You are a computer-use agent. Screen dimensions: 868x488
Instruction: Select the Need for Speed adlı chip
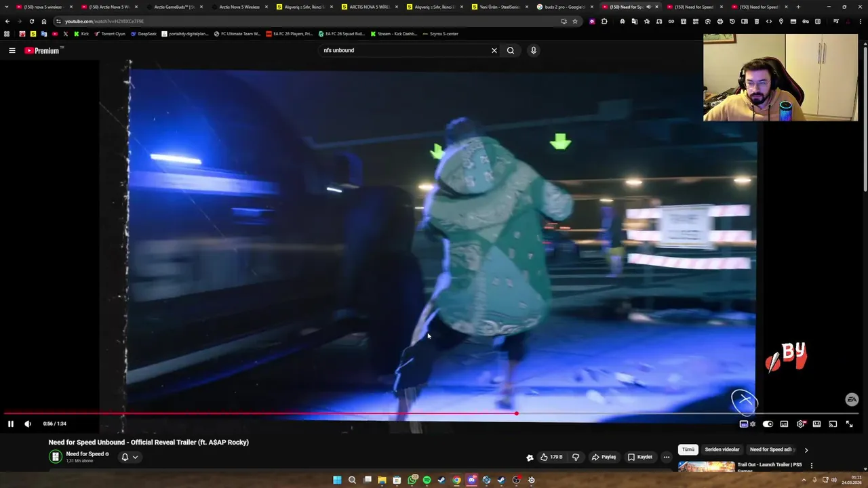tap(772, 449)
